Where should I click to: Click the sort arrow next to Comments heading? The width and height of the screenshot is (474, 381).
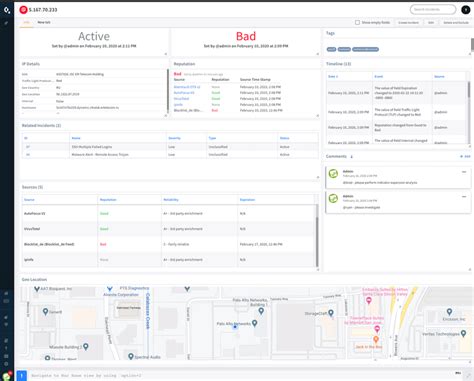tap(351, 156)
